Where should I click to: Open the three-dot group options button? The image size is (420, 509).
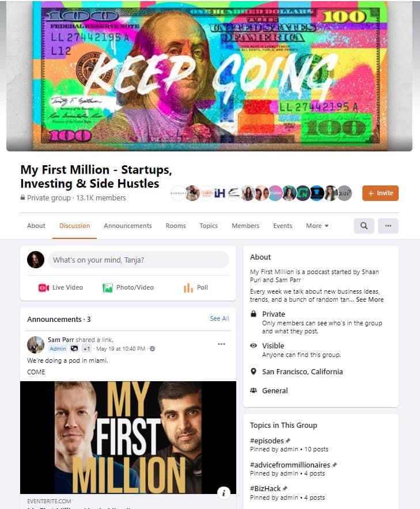tap(388, 226)
